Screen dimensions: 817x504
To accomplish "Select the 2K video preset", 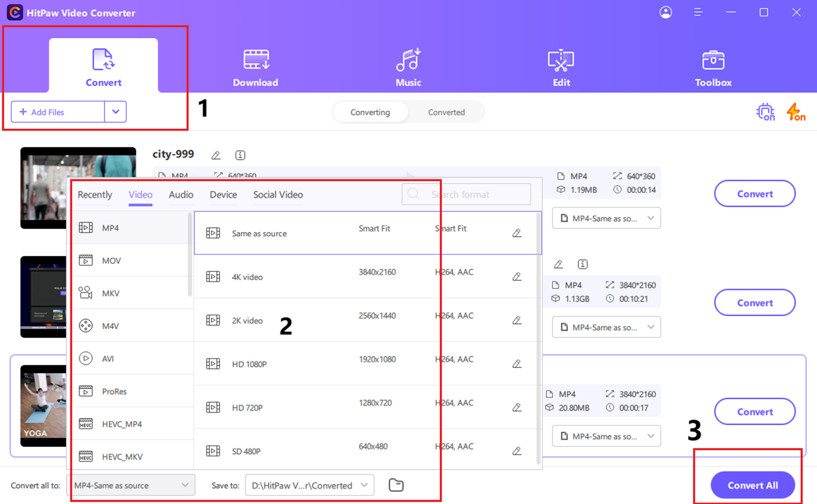I will (x=365, y=320).
